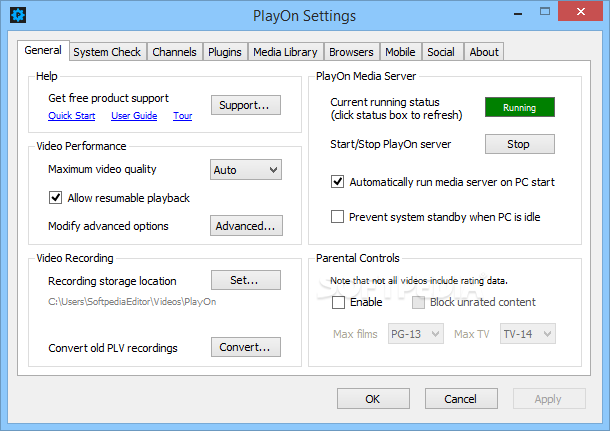Go to the Media Library tab
Image resolution: width=610 pixels, height=431 pixels.
pos(285,52)
